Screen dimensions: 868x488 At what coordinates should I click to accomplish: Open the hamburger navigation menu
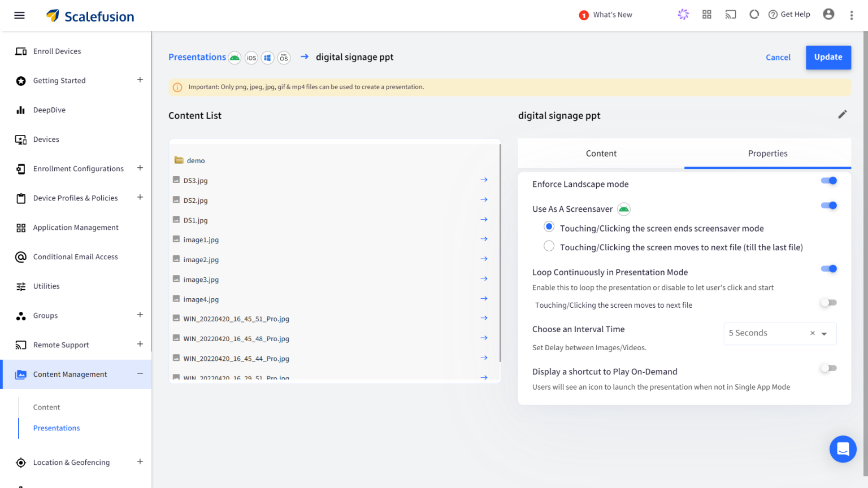pyautogui.click(x=19, y=15)
